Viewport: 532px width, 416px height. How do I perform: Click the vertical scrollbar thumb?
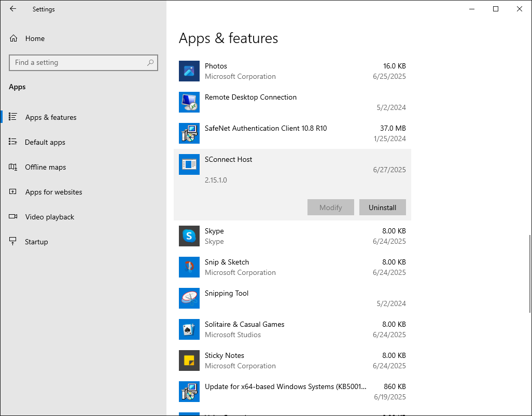click(x=530, y=273)
